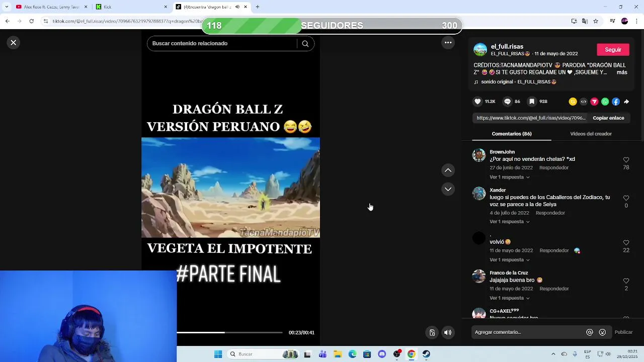Click the translate page icon in the address bar
The image size is (644, 362).
[585, 21]
